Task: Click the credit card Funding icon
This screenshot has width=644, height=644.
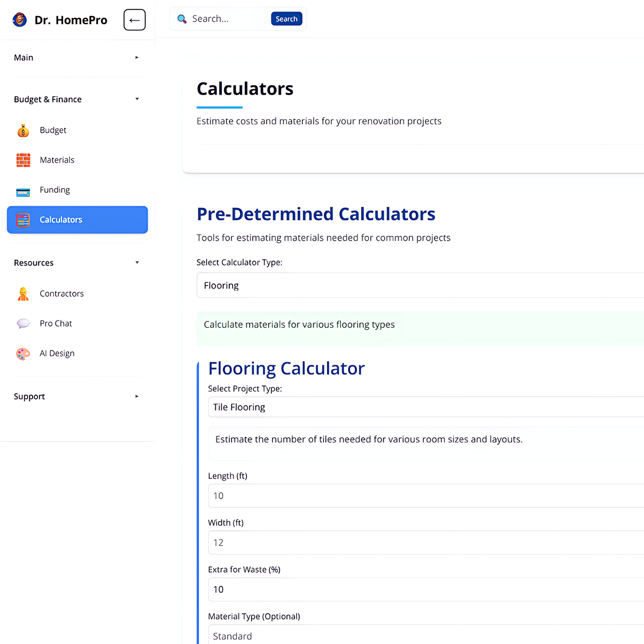Action: click(x=23, y=191)
